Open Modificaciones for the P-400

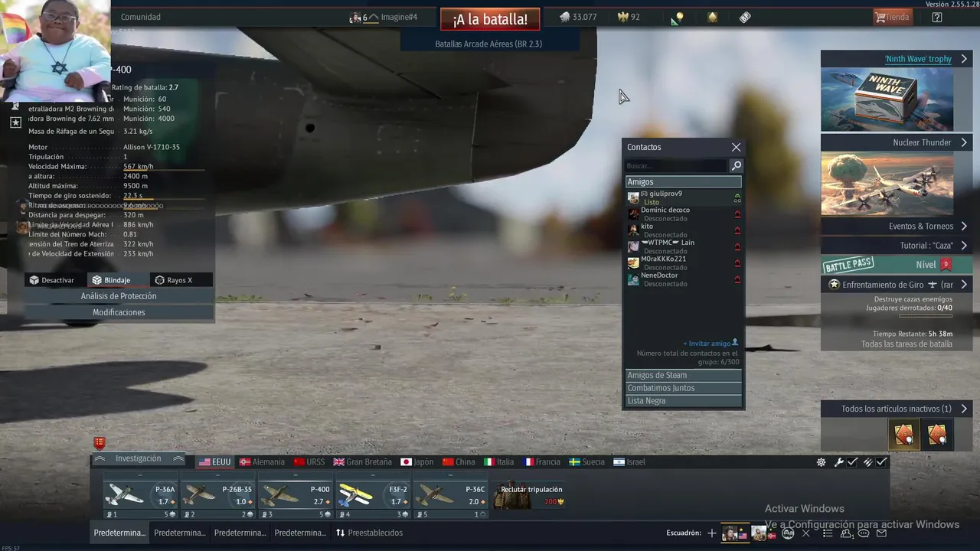(119, 312)
